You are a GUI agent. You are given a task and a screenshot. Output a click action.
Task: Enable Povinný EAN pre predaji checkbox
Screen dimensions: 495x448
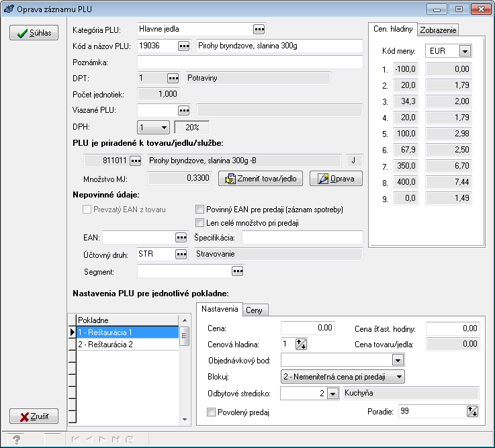199,210
